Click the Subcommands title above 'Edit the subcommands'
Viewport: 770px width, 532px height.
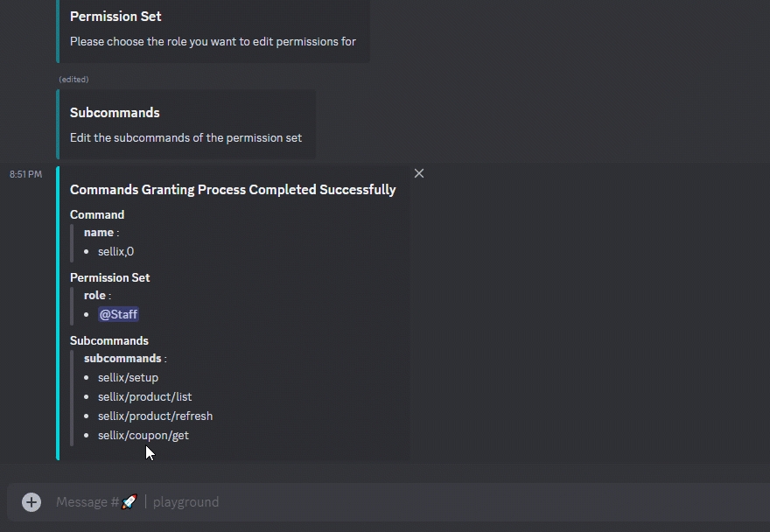tap(115, 113)
